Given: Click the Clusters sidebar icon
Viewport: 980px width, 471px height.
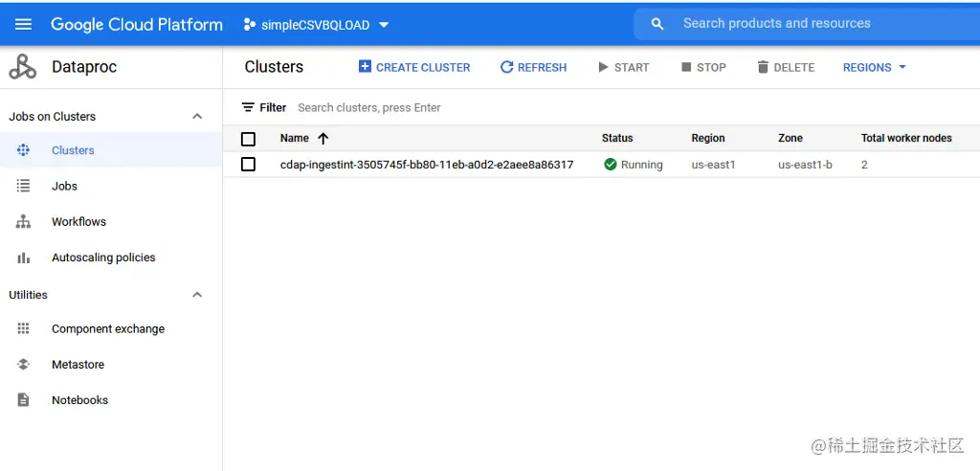Looking at the screenshot, I should 23,150.
